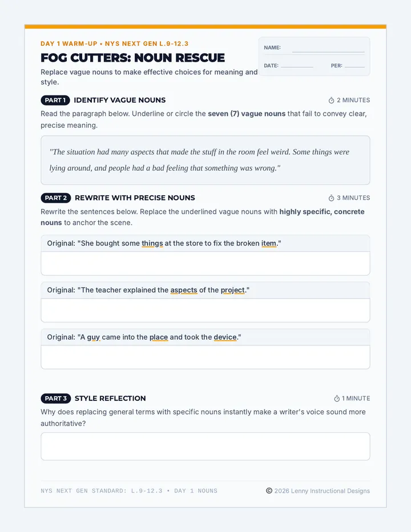Click the stopwatch icon beside 1 MINUTE
411x532 pixels.
(x=337, y=398)
